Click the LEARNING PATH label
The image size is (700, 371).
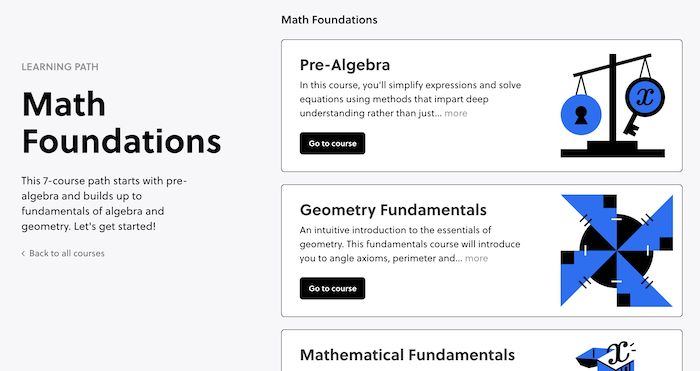tap(60, 67)
